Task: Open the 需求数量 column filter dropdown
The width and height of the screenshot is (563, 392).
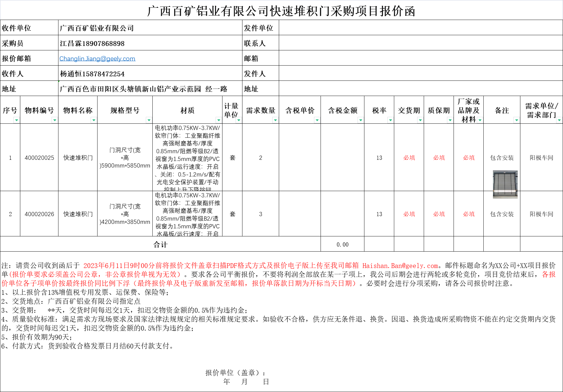Action: (x=275, y=120)
